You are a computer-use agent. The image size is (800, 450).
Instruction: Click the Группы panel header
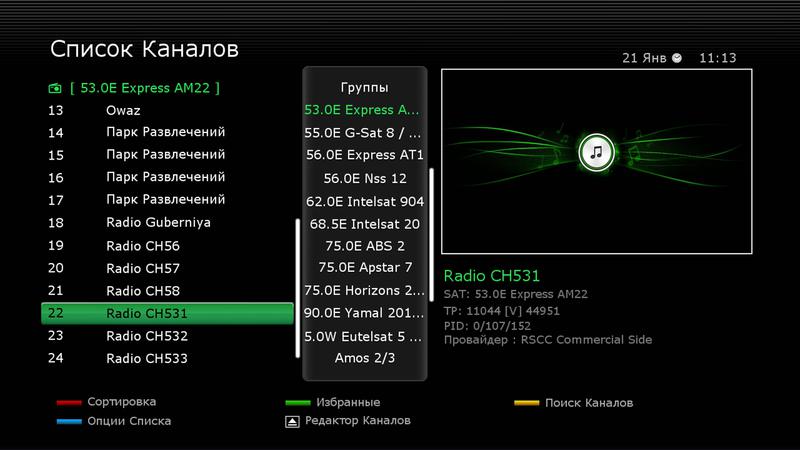tap(365, 87)
